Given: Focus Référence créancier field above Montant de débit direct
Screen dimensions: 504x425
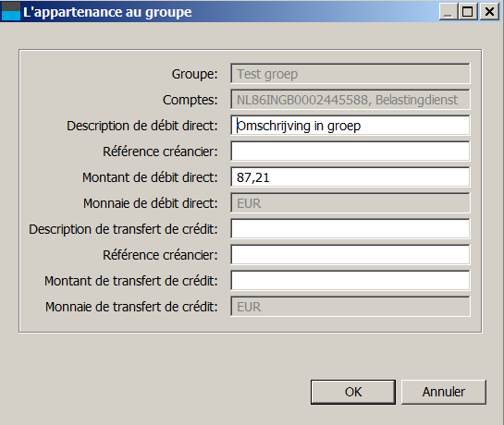Looking at the screenshot, I should pos(350,152).
